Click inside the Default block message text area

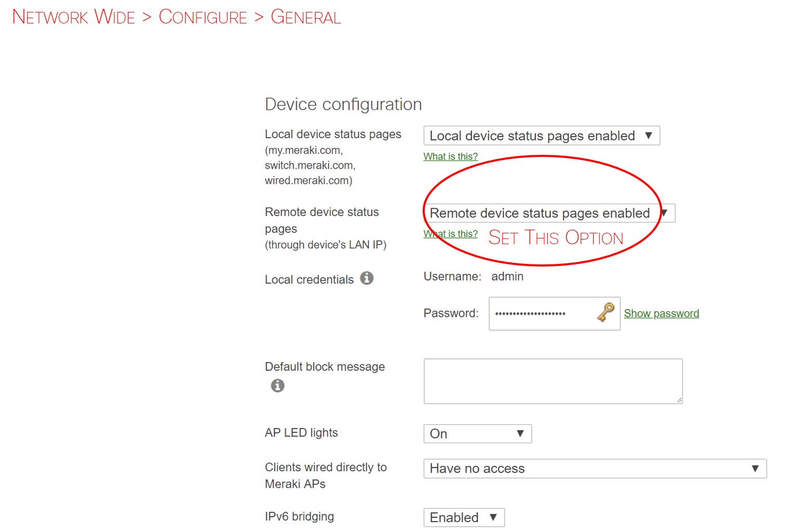pyautogui.click(x=553, y=380)
